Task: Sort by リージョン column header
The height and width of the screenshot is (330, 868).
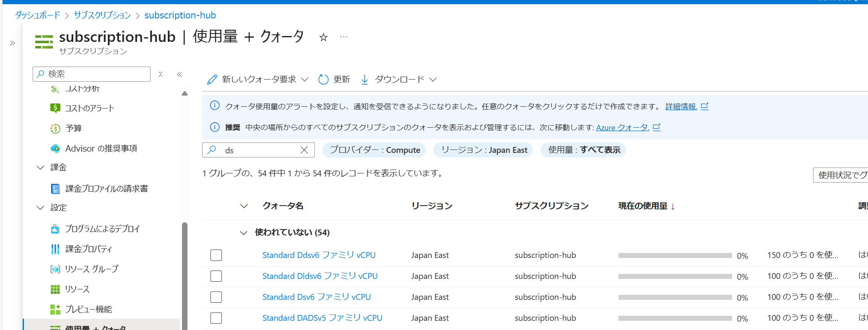Action: pos(432,206)
